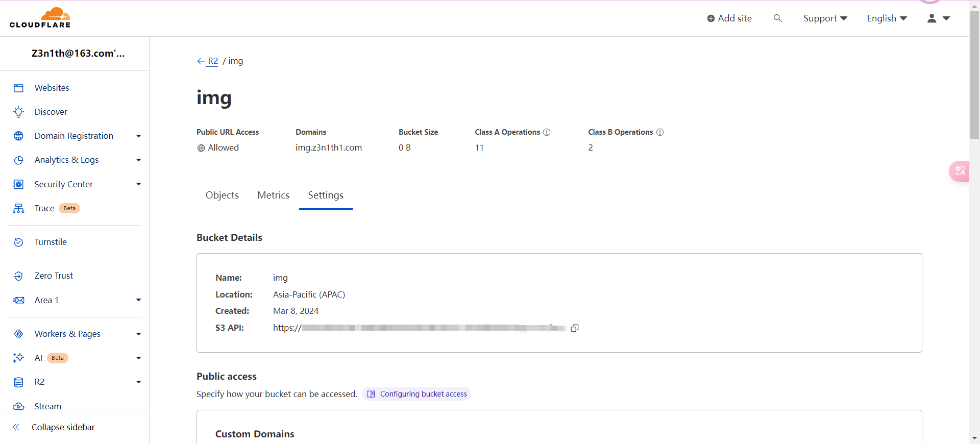Click Class B Operations info icon
The height and width of the screenshot is (444, 980).
660,132
